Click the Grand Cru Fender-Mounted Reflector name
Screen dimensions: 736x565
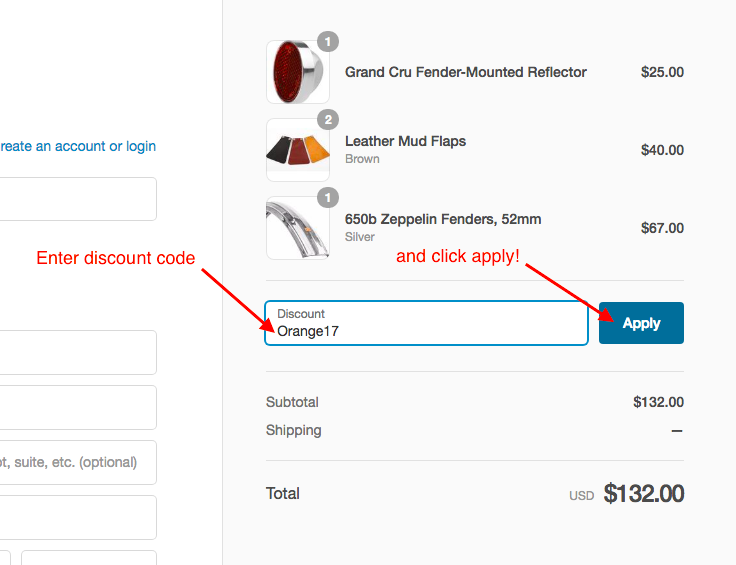pos(465,72)
